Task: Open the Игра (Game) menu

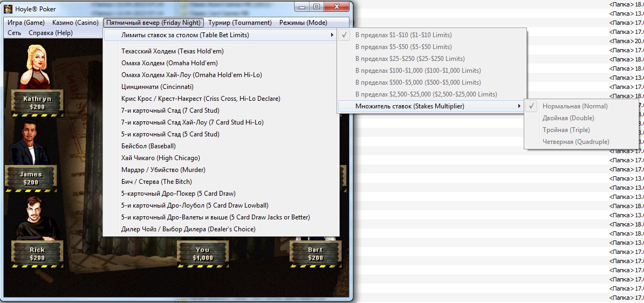Action: pos(26,23)
